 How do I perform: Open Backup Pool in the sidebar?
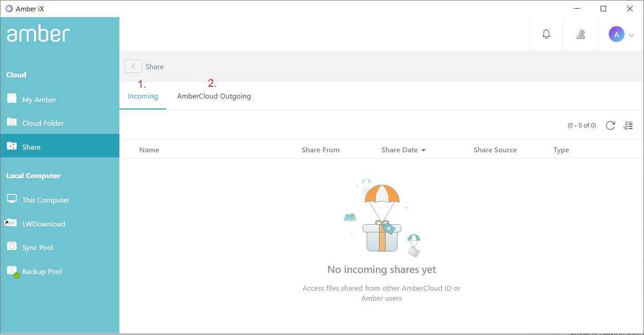[x=60, y=271]
